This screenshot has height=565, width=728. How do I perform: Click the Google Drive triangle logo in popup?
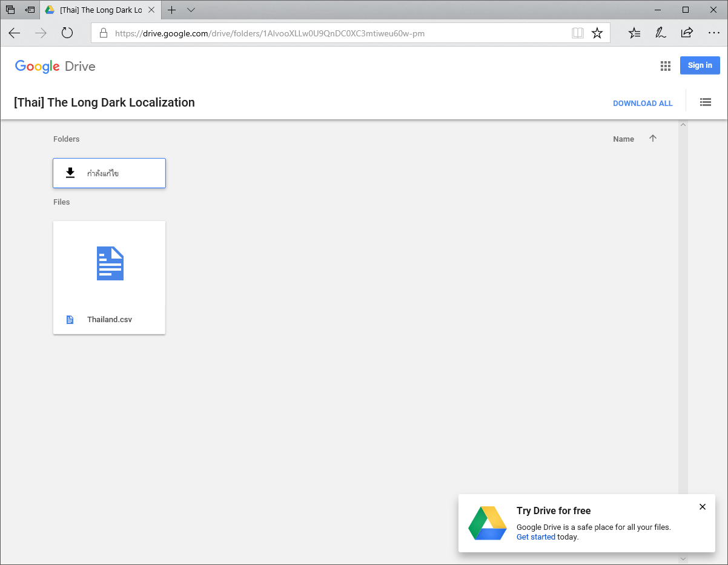point(488,523)
